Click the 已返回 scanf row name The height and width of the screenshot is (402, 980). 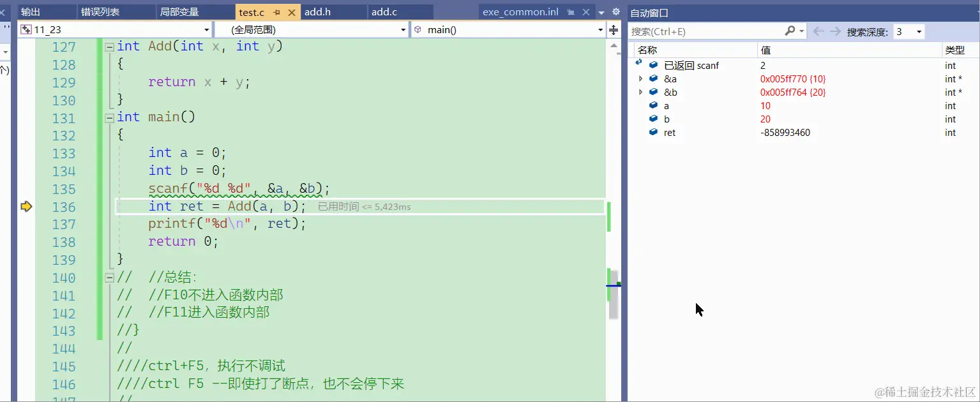point(691,65)
